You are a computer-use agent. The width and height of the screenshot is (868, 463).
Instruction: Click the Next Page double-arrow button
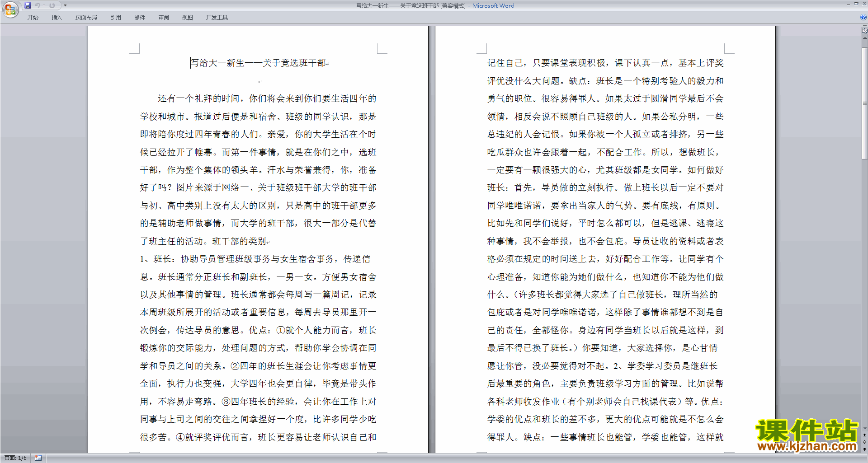(864, 449)
